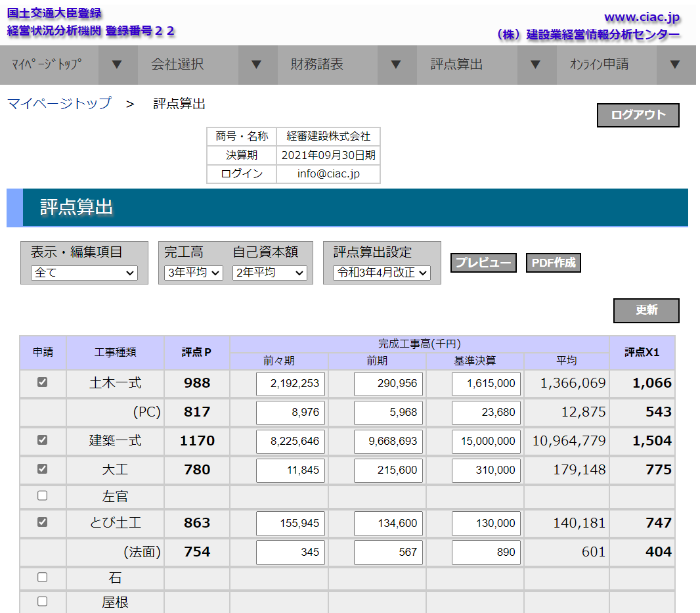Enable the 左官 checkbox
The height and width of the screenshot is (613, 700).
(x=43, y=495)
